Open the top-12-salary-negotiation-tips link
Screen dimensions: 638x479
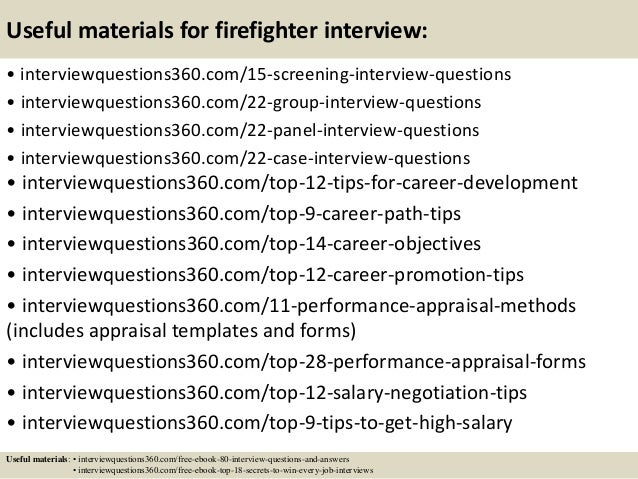(x=275, y=393)
